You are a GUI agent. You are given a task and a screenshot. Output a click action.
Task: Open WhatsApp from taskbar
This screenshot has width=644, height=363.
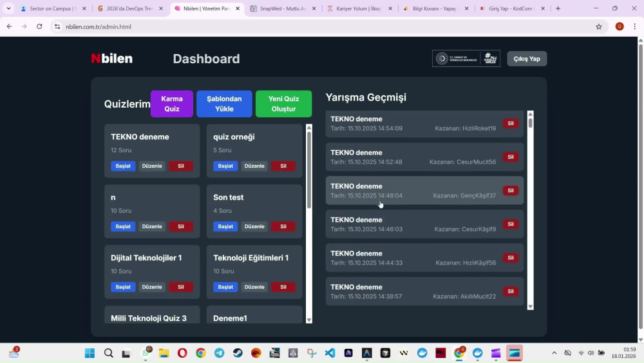click(146, 353)
